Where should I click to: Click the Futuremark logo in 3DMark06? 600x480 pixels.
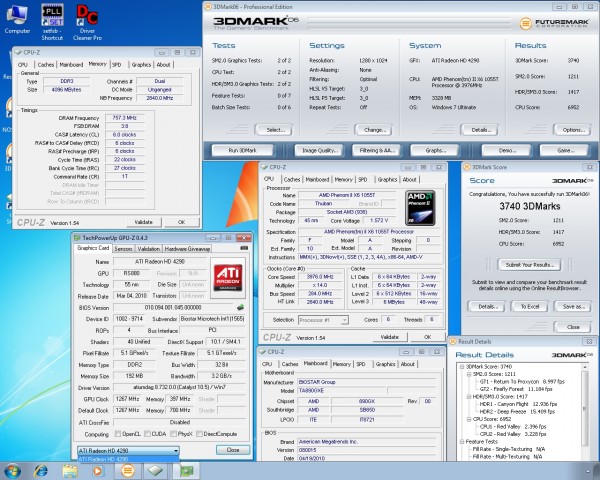(554, 23)
